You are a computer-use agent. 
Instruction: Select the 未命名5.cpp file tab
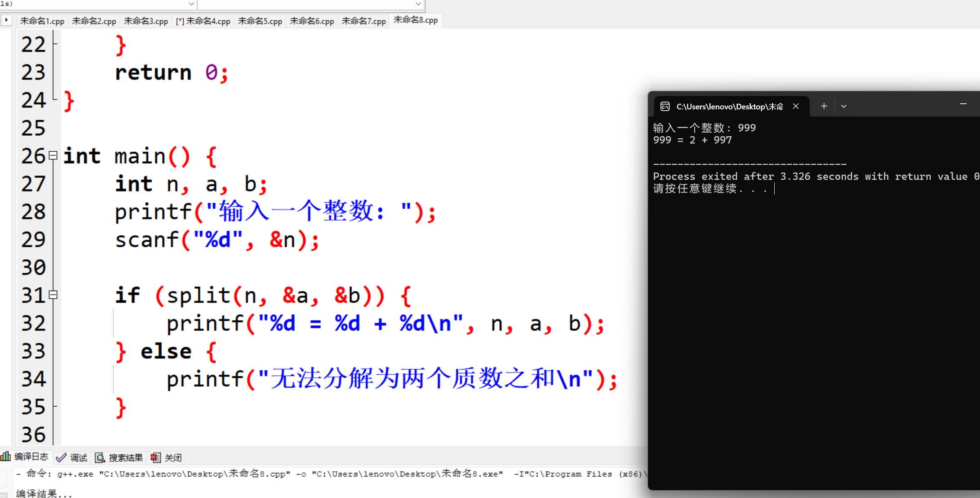pyautogui.click(x=260, y=21)
